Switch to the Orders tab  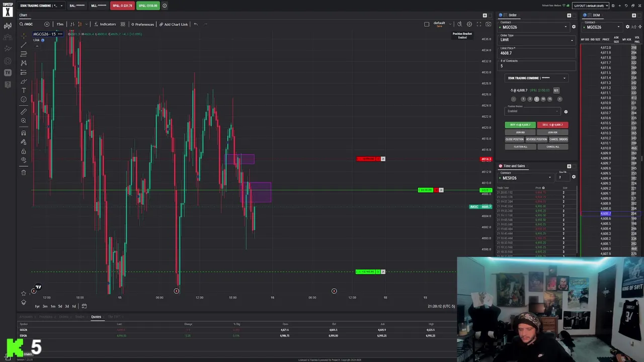pyautogui.click(x=63, y=317)
